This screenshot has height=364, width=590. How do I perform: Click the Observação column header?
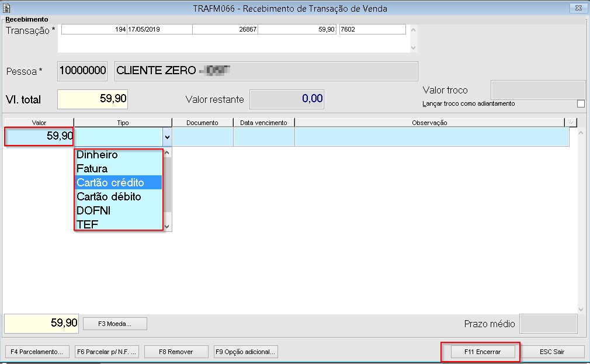[x=429, y=123]
